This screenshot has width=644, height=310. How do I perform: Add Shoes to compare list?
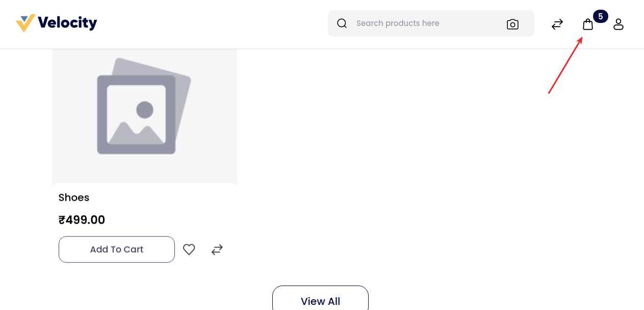click(217, 249)
